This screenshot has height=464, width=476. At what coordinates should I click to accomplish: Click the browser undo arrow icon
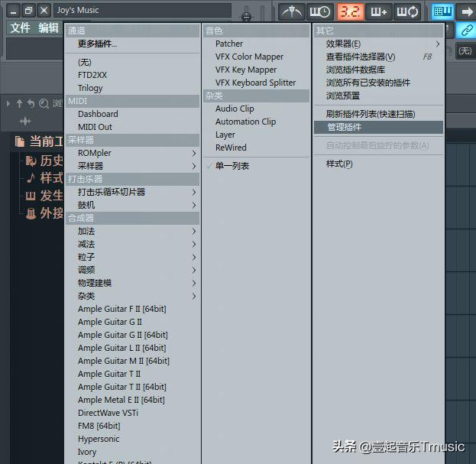coord(31,103)
